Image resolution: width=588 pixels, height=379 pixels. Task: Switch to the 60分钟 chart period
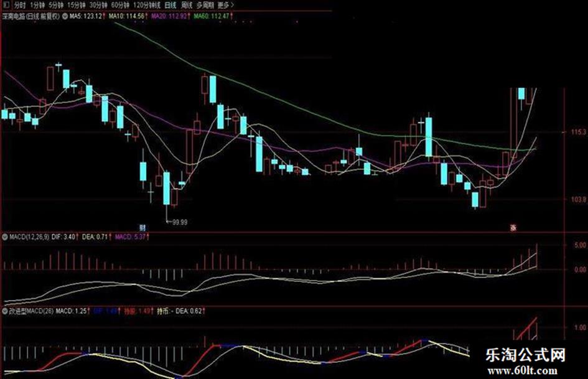(x=120, y=5)
